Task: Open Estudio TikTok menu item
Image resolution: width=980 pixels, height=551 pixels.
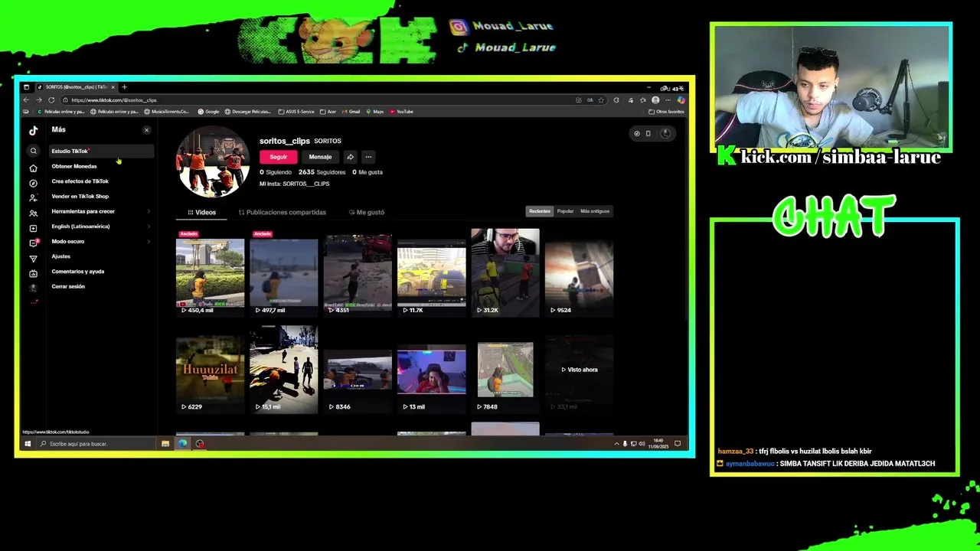Action: 101,151
